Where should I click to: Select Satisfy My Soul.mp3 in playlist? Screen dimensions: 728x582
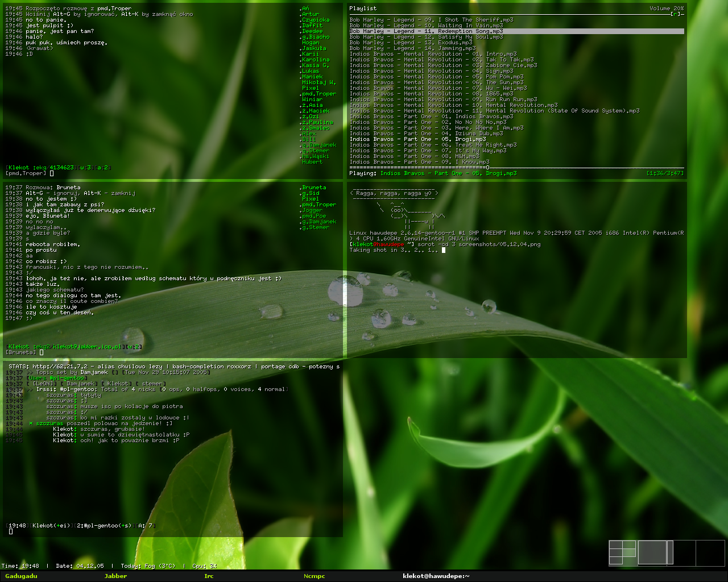click(x=426, y=37)
